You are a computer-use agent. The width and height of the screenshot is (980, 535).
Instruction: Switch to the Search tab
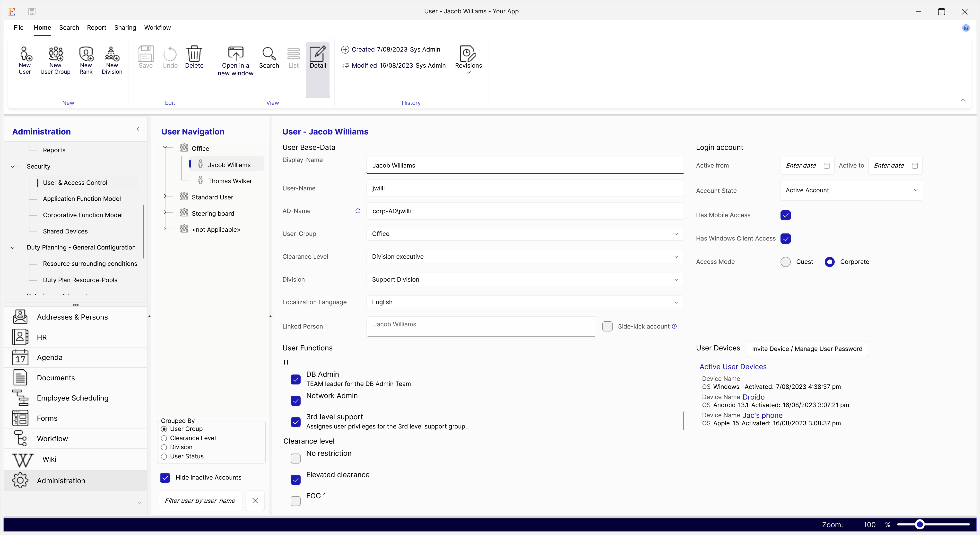tap(69, 27)
